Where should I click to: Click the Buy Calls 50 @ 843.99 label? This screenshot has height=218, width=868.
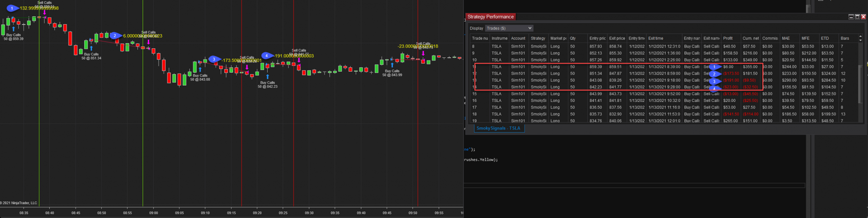pos(392,73)
